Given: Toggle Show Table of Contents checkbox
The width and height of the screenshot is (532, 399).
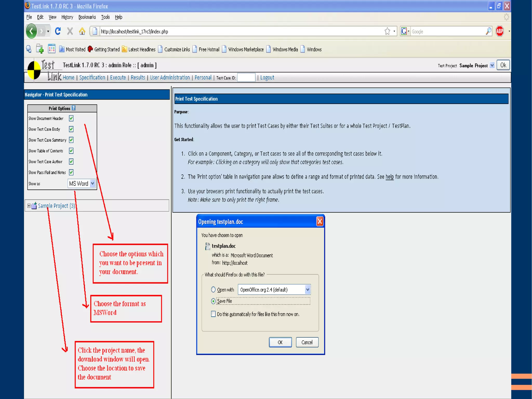Looking at the screenshot, I should coord(71,151).
